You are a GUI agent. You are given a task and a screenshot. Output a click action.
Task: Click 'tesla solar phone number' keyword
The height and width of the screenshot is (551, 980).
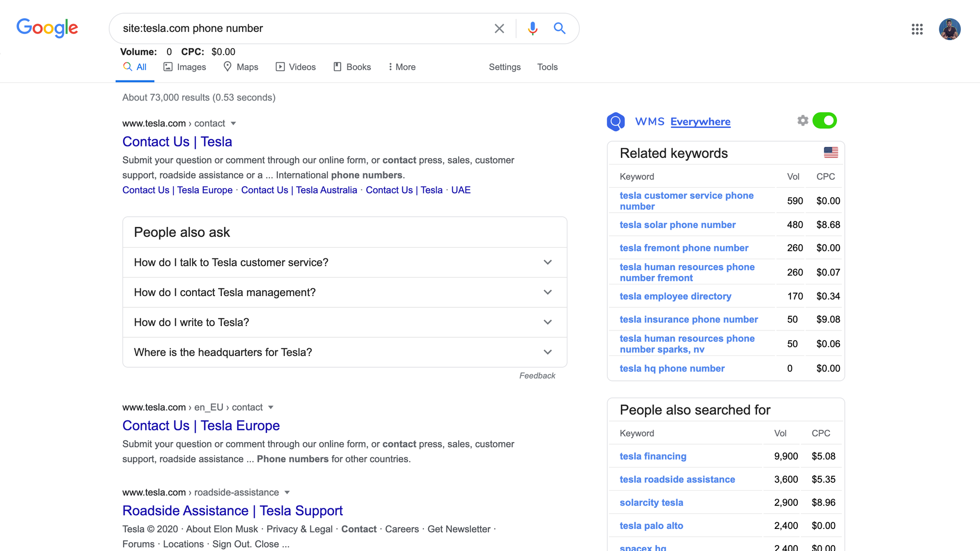[677, 225]
